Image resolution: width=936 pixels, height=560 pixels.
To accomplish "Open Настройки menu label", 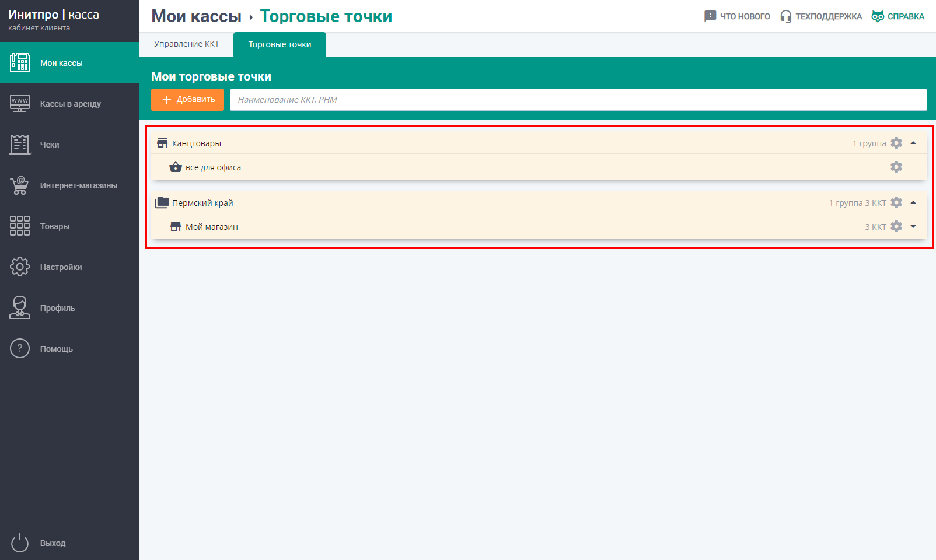I will [x=61, y=267].
